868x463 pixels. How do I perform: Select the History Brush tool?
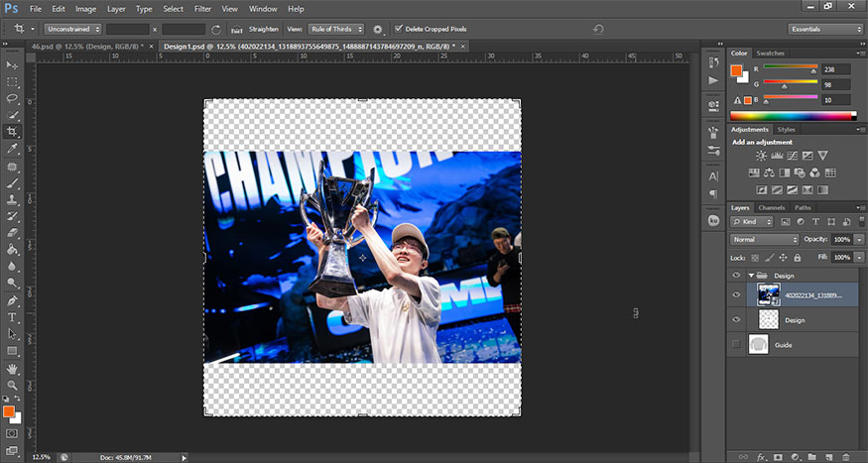[12, 216]
